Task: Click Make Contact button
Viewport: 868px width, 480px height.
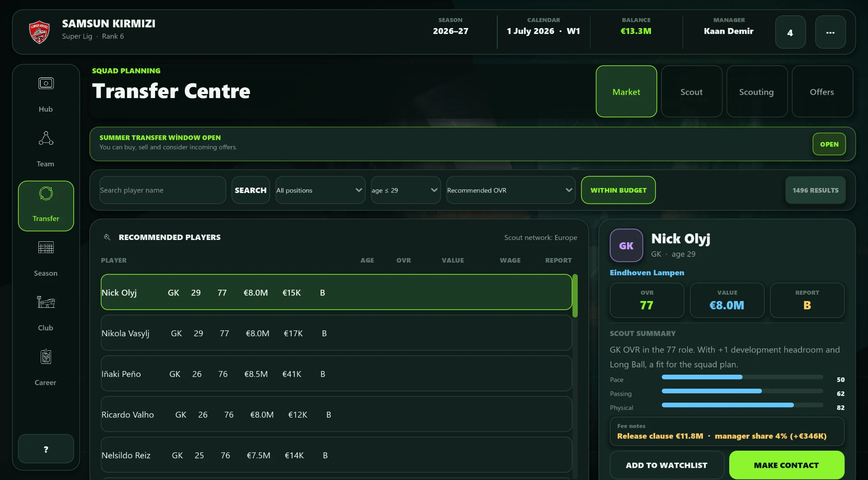Action: [x=786, y=465]
